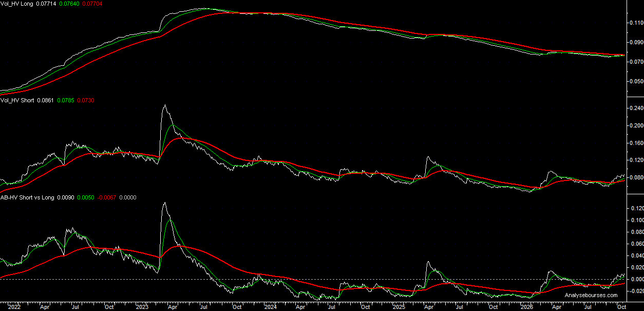
Task: Click the 0.0000 value in the AB-HV legend
Action: (x=127, y=197)
